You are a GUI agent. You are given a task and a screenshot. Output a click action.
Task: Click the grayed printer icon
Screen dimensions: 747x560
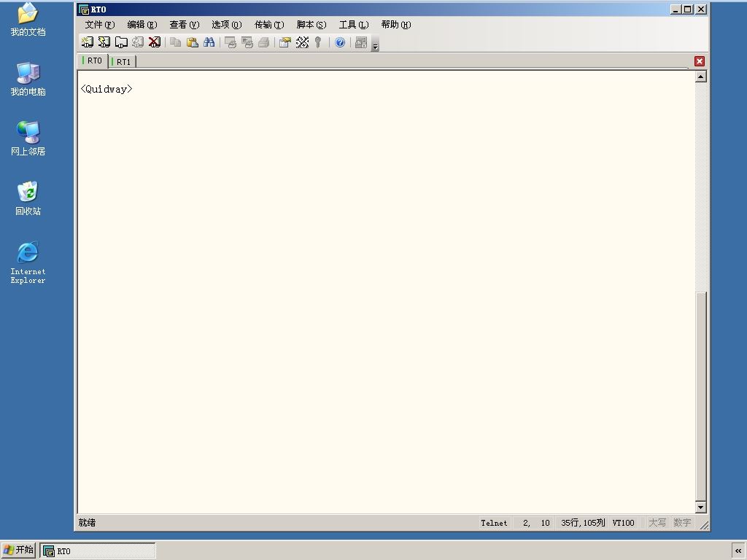pyautogui.click(x=263, y=42)
